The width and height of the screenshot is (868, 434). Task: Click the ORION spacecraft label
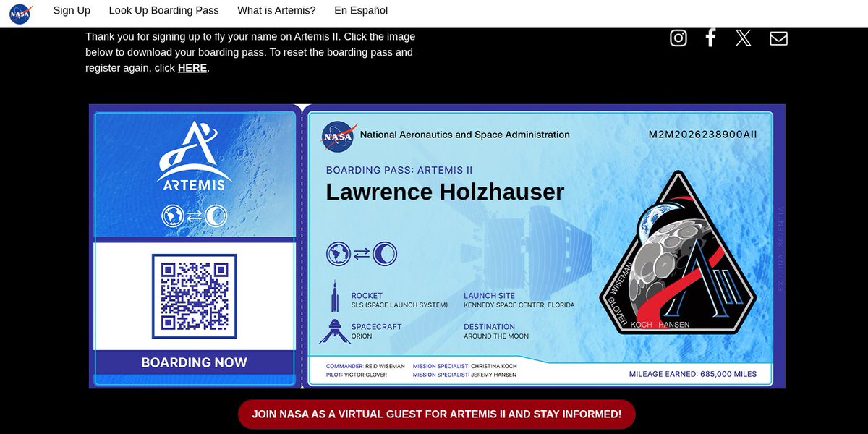click(x=362, y=336)
